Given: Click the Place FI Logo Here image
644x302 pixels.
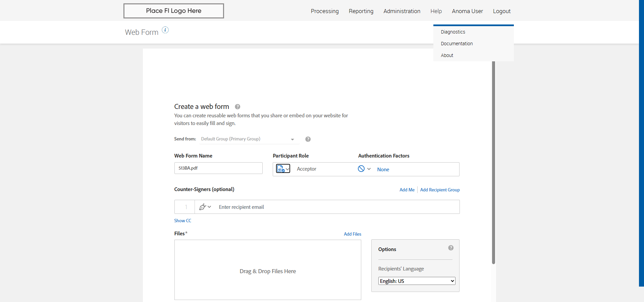Looking at the screenshot, I should click(174, 11).
